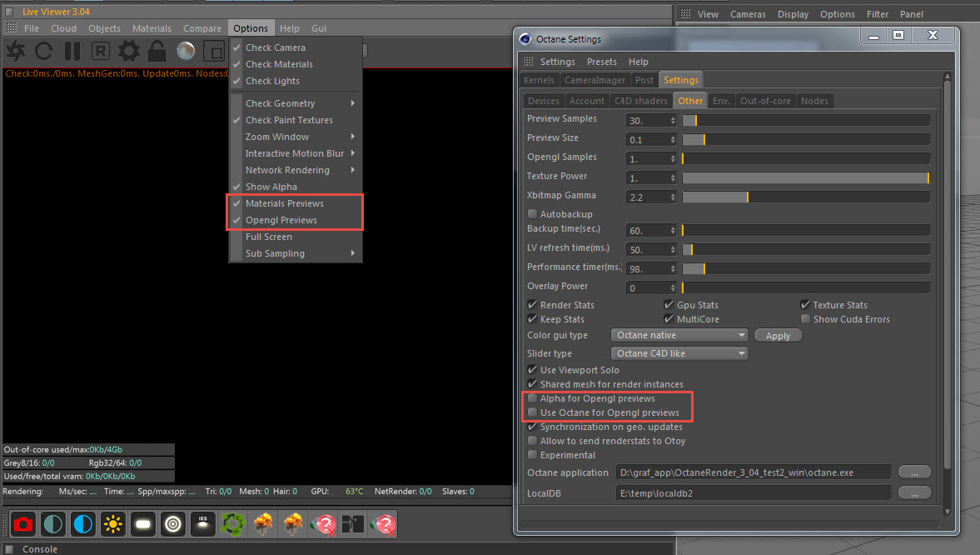Click the Preview Samples stepper arrows
The image size is (980, 555).
(673, 120)
